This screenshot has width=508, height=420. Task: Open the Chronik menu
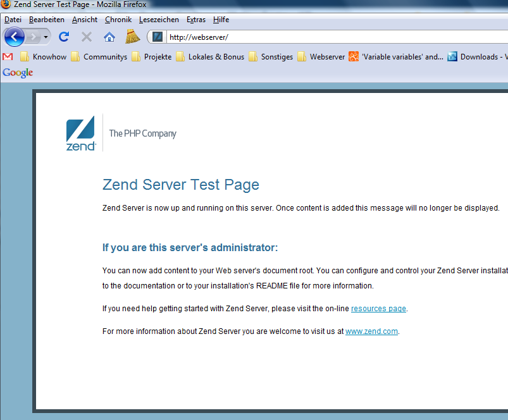click(x=118, y=20)
